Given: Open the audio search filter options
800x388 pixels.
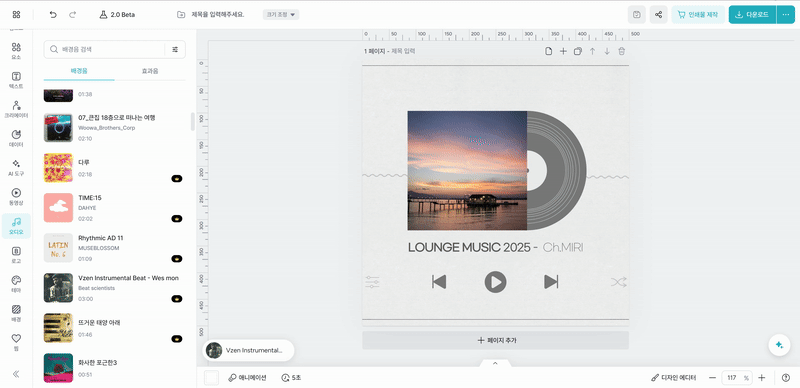Looking at the screenshot, I should click(175, 50).
